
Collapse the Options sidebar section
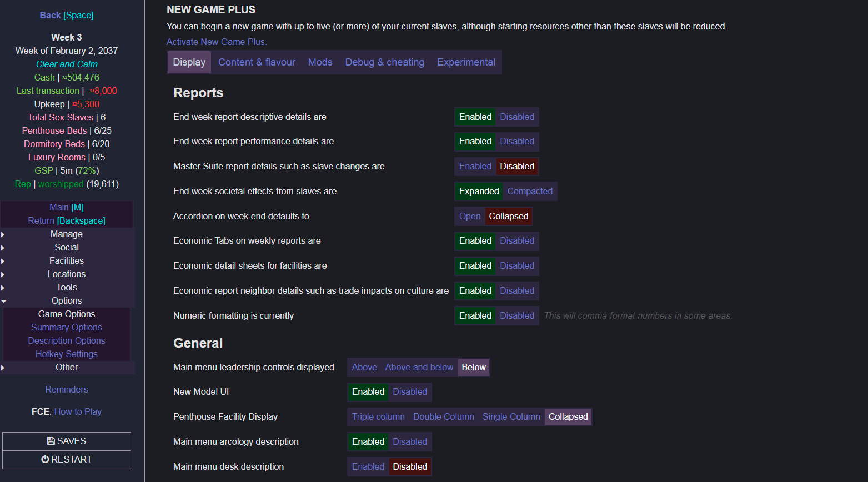click(x=66, y=301)
